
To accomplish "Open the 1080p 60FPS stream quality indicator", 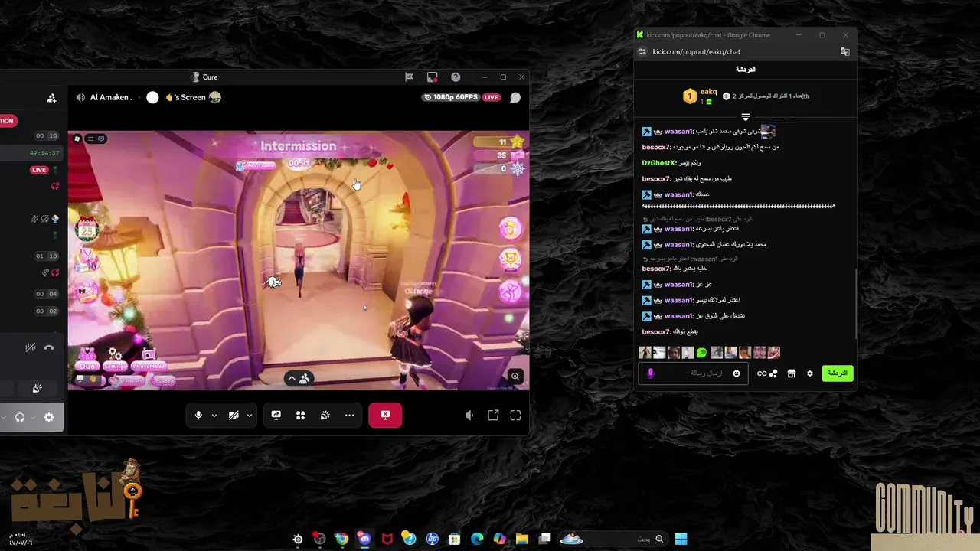I will click(452, 97).
